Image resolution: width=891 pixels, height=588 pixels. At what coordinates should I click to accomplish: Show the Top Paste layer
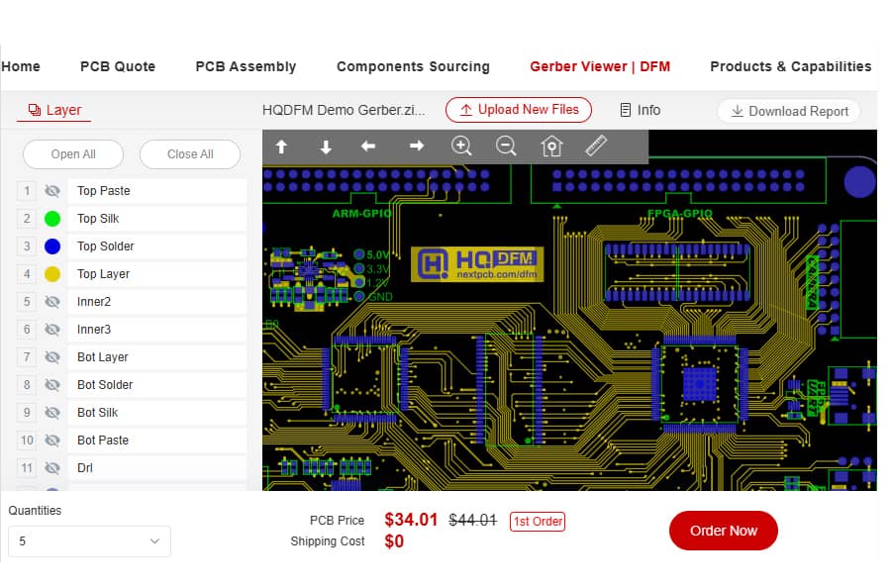pyautogui.click(x=52, y=191)
